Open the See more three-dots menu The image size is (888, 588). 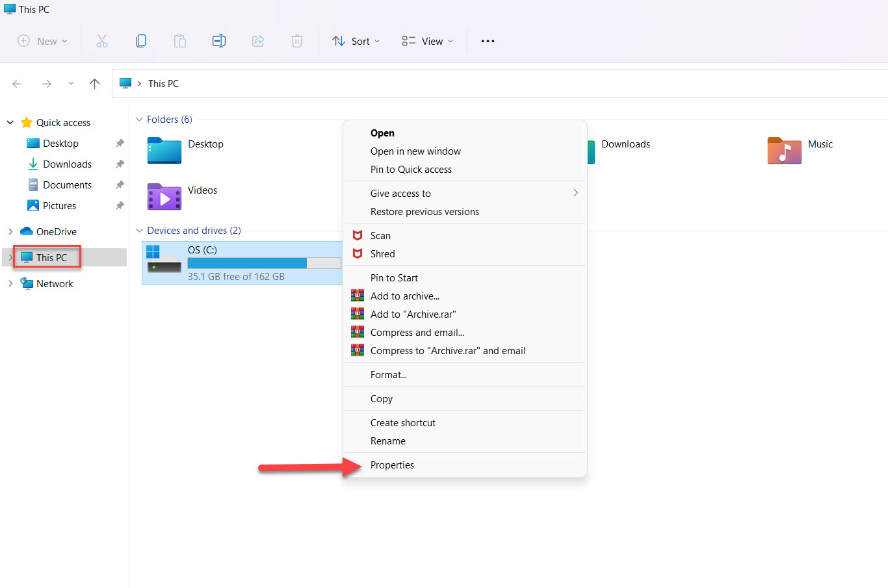click(488, 41)
